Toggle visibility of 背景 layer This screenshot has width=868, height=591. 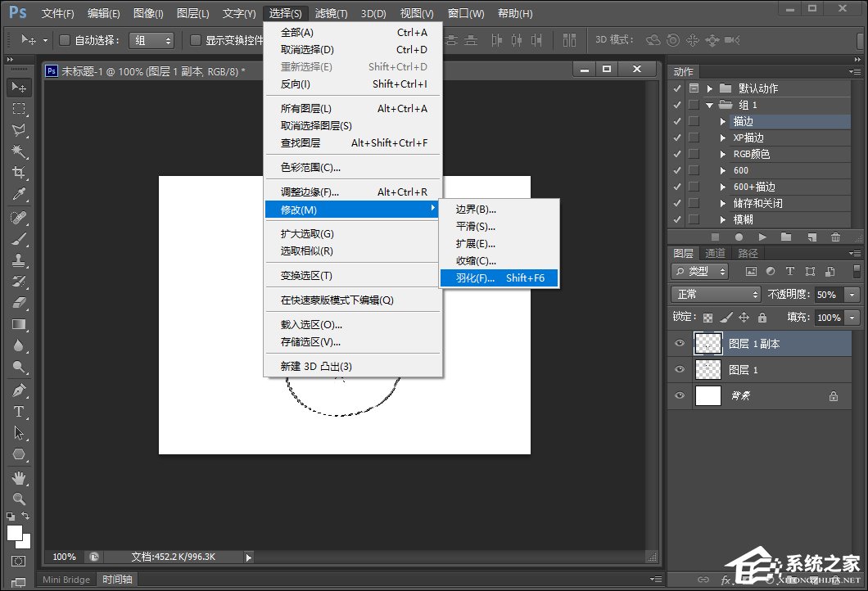pos(679,396)
